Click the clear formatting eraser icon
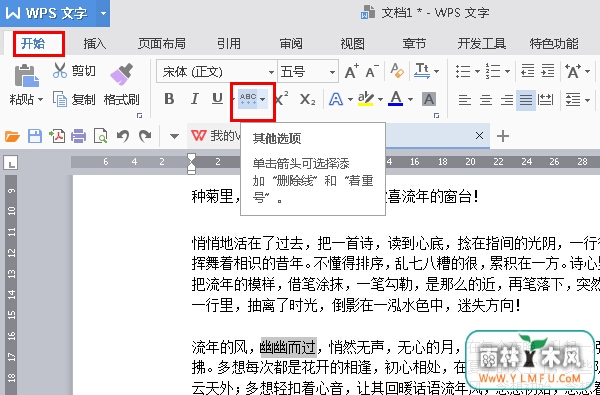 [397, 71]
